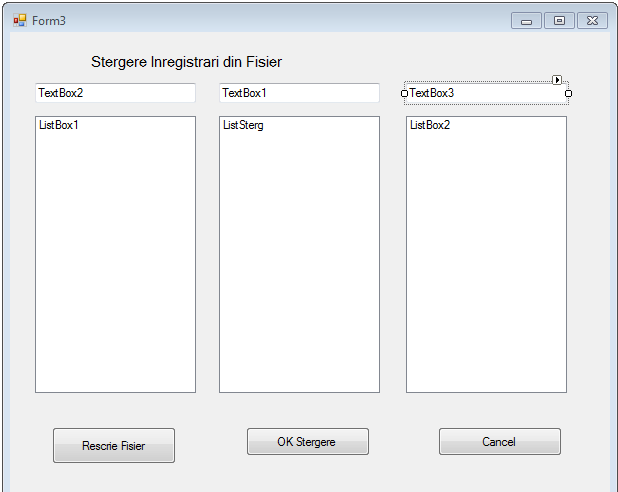
Task: Click the Rescrie Fisier button
Action: (114, 445)
